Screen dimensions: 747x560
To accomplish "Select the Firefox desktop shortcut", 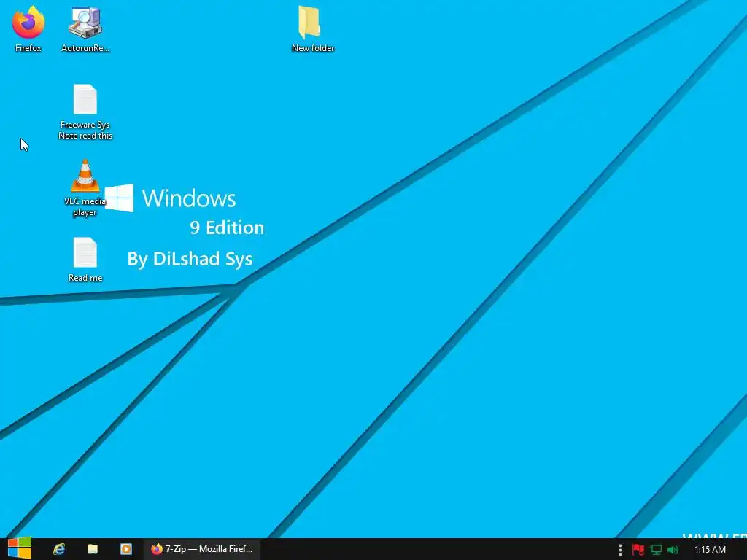I will pyautogui.click(x=28, y=28).
